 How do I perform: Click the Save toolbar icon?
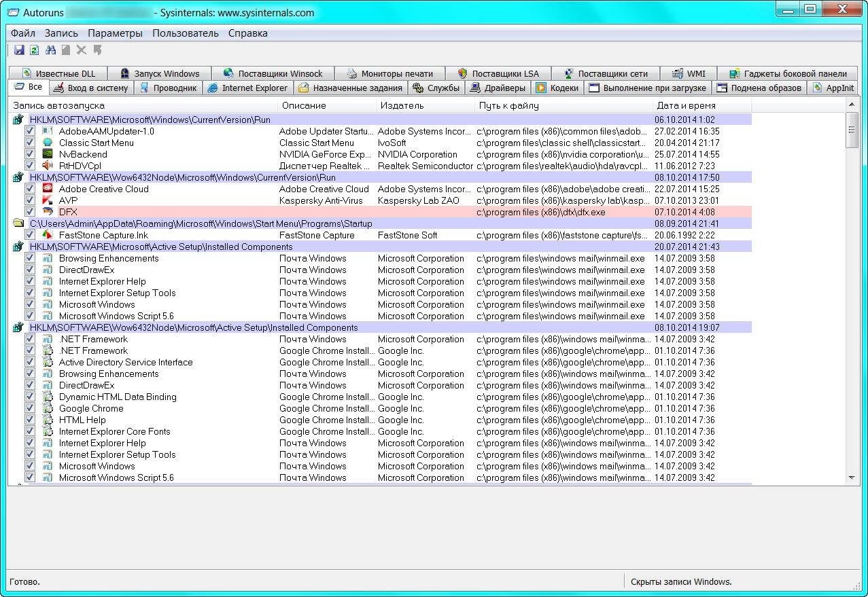click(19, 50)
